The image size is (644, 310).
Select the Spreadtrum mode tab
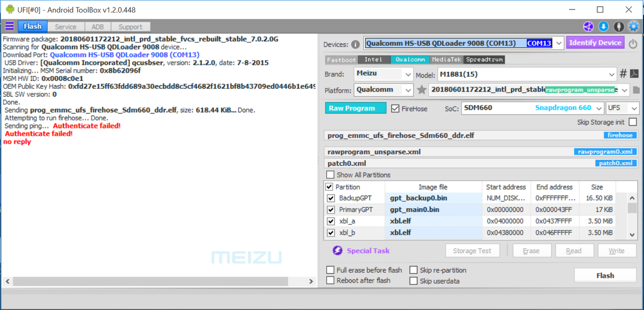(484, 59)
